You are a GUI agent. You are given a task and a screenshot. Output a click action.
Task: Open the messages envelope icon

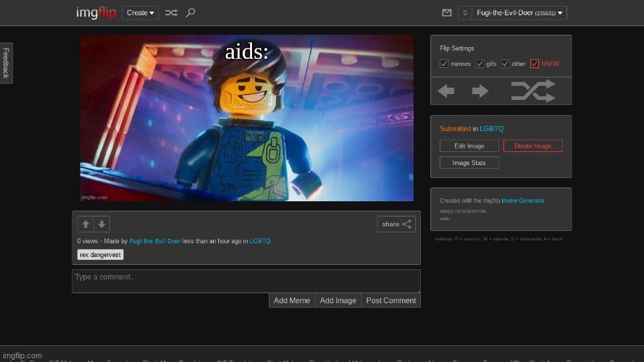(x=446, y=13)
